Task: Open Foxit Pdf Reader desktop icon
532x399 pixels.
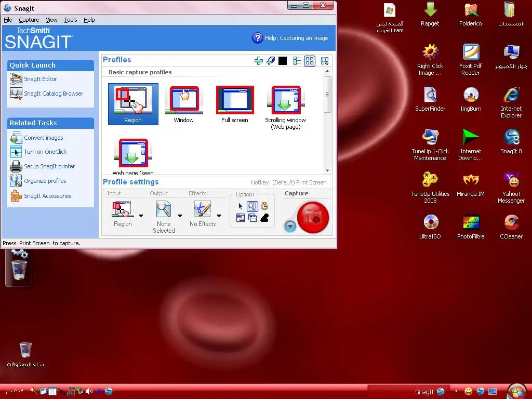Action: tap(471, 60)
